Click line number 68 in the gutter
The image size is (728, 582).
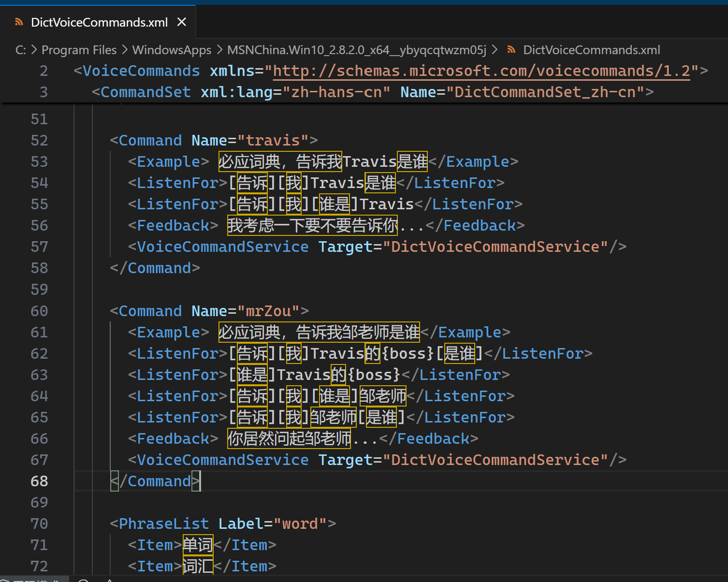[x=39, y=481]
